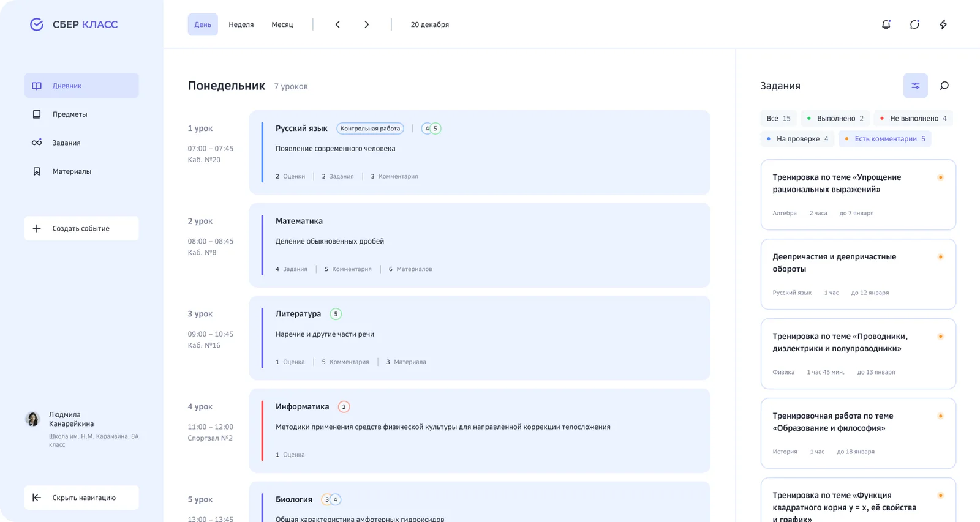The width and height of the screenshot is (980, 522).
Task: Click user avatar of Людмила Канарейкина
Action: [32, 419]
